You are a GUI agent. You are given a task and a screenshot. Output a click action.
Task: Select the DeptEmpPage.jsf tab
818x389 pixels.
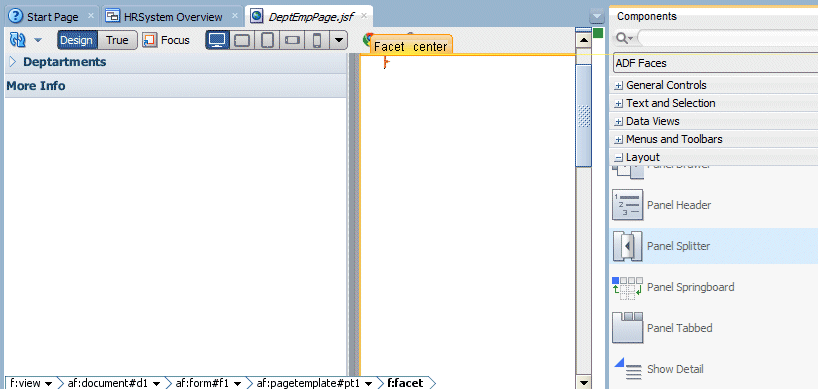[x=311, y=17]
